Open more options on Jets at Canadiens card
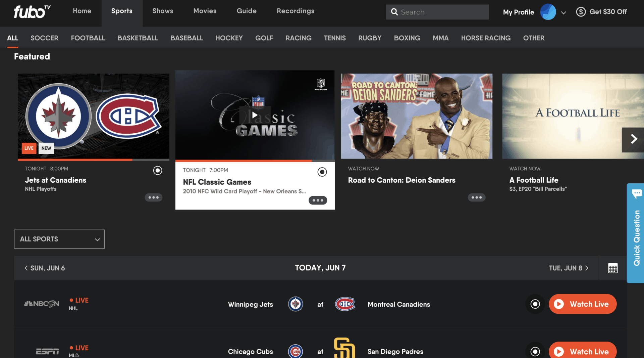644x358 pixels. [154, 197]
